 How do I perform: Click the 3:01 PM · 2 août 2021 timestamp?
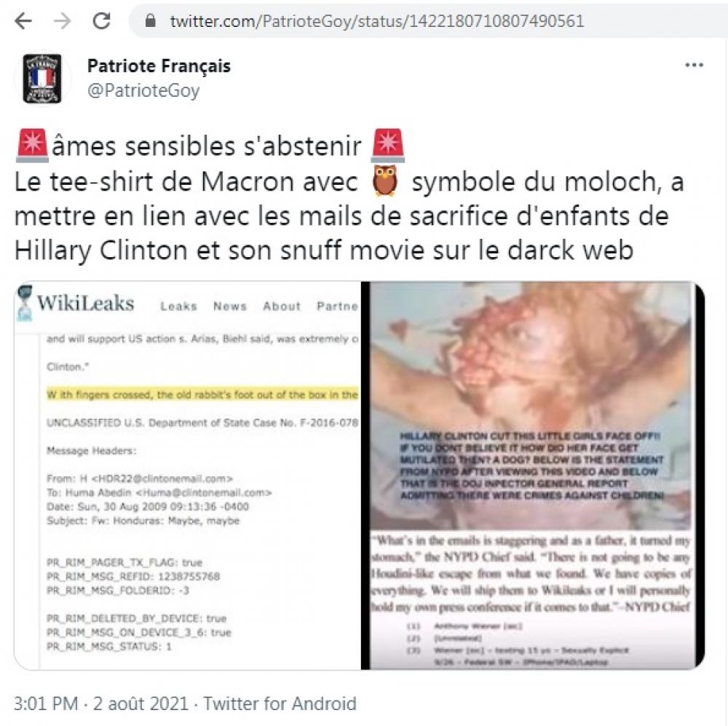[x=100, y=703]
